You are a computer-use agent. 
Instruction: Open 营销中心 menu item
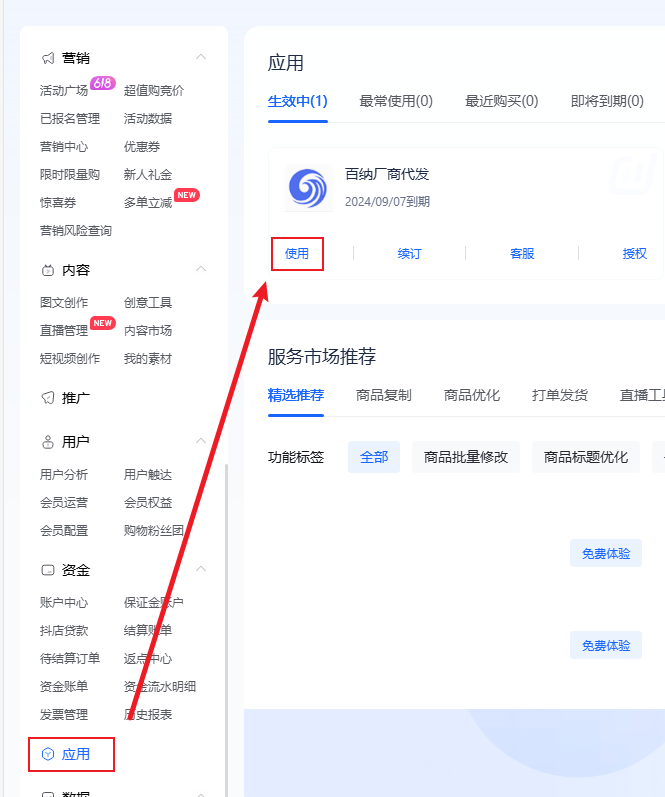(64, 147)
